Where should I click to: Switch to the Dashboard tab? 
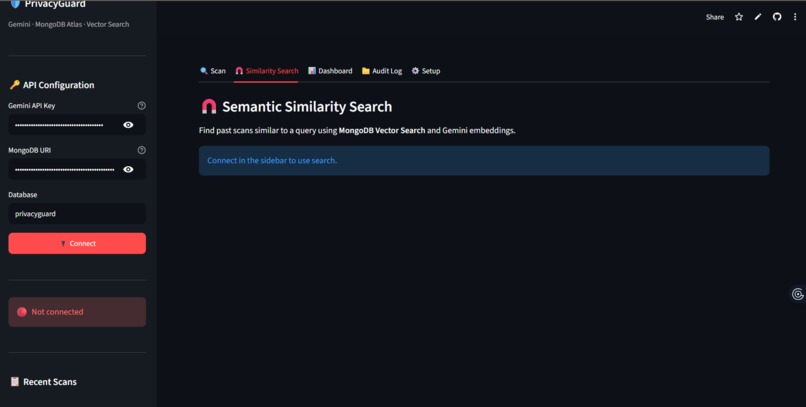(330, 71)
